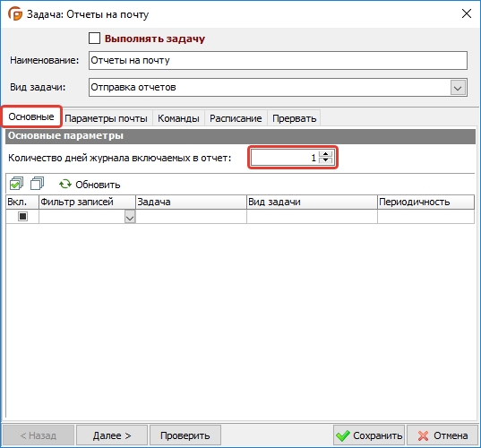
Task: Click the Задача column header
Action: [191, 202]
